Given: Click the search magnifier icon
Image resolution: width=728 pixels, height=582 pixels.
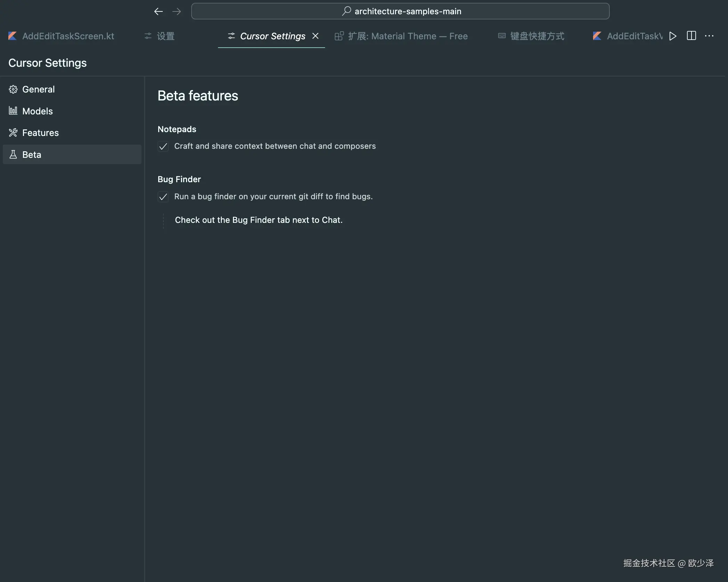Looking at the screenshot, I should pos(346,11).
